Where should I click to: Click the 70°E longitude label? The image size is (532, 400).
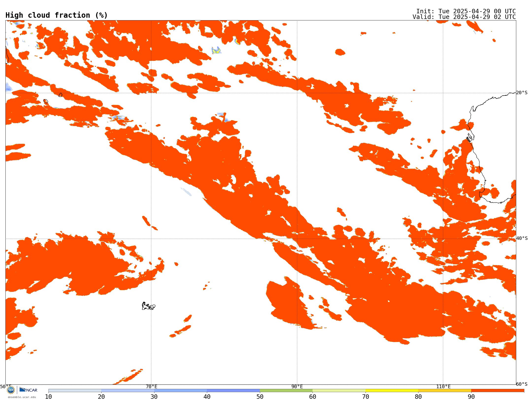(151, 386)
